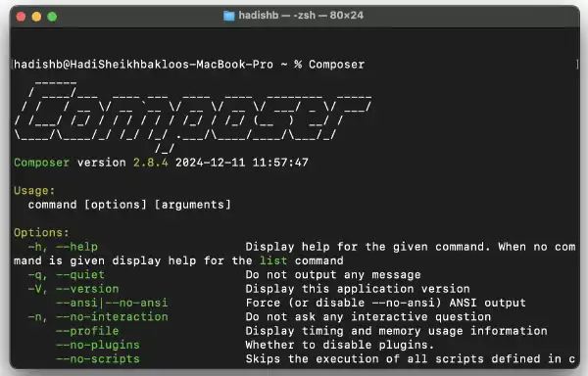Click the green 'list' word
588x376 pixels.
pos(273,260)
